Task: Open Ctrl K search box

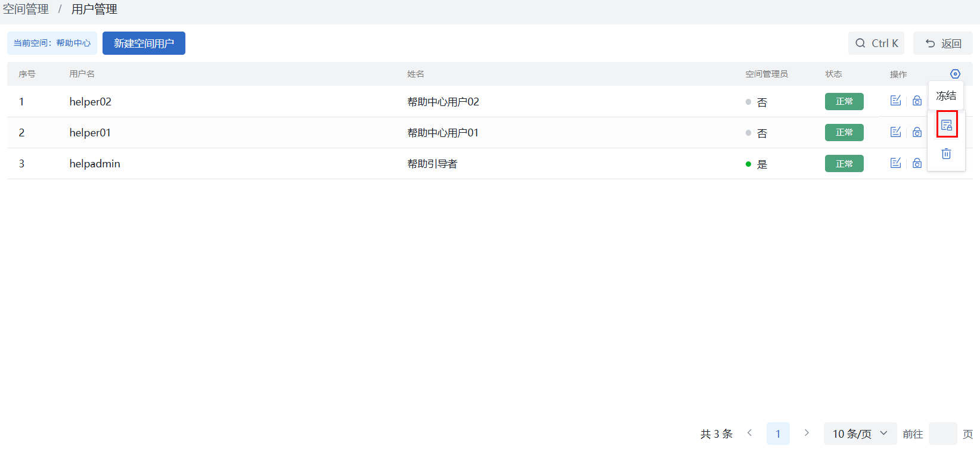Action: coord(876,43)
